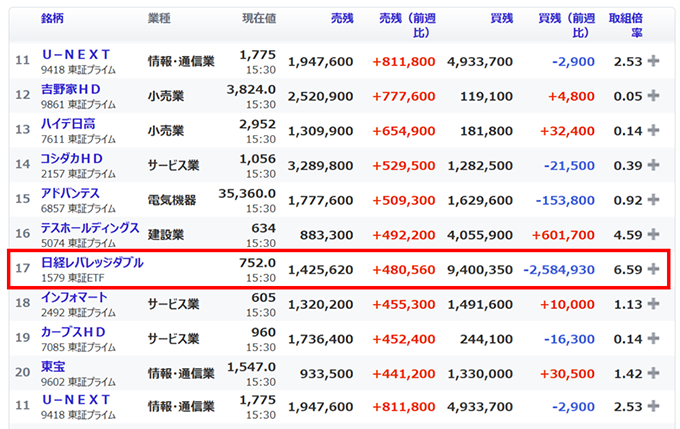The width and height of the screenshot is (680, 429).
Task: Click the price 1,547.0 for 東宝
Action: [252, 367]
